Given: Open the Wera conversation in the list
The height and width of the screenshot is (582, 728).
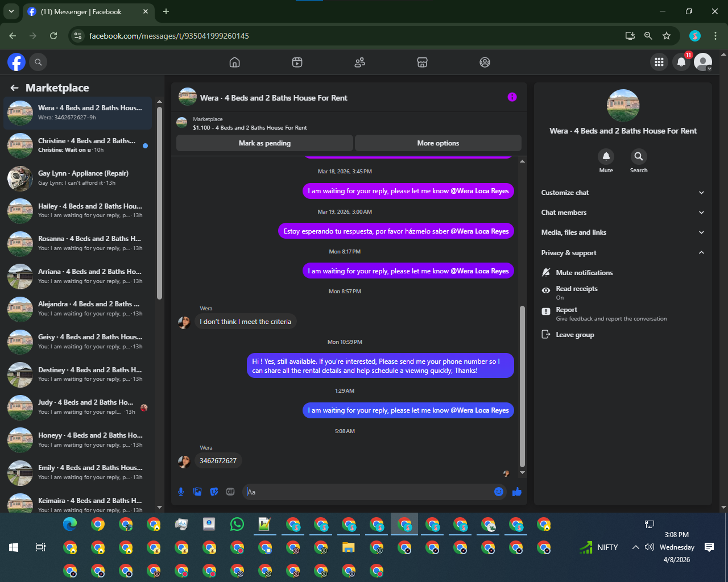Looking at the screenshot, I should coord(78,113).
